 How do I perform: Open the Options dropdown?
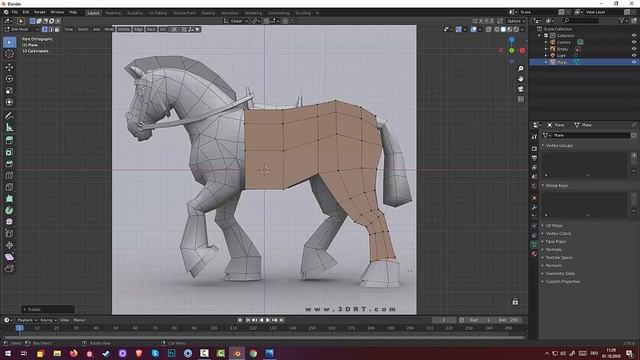coord(516,21)
